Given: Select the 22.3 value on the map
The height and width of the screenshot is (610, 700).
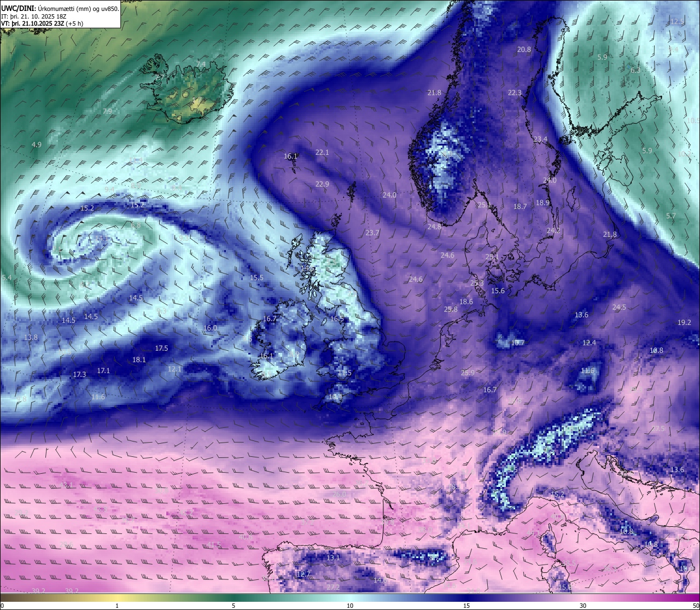Looking at the screenshot, I should click(515, 93).
